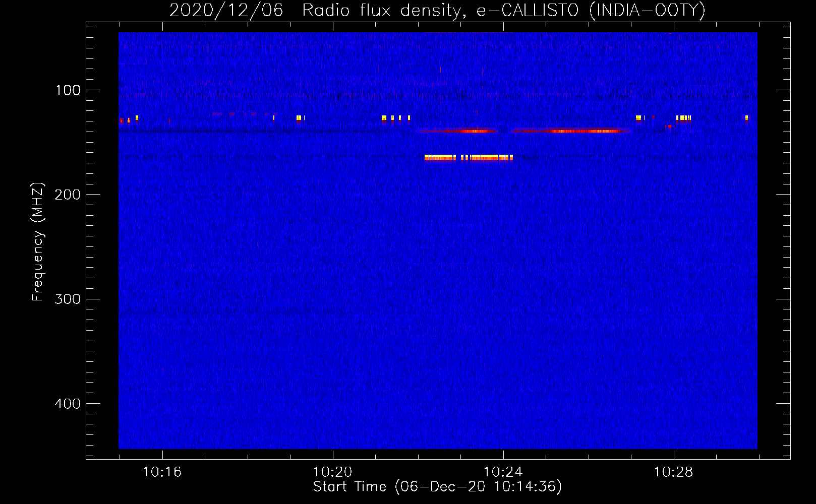
Task: Click the 'Start Time (06-Dec-20 10:14:36)' label
Action: (437, 487)
